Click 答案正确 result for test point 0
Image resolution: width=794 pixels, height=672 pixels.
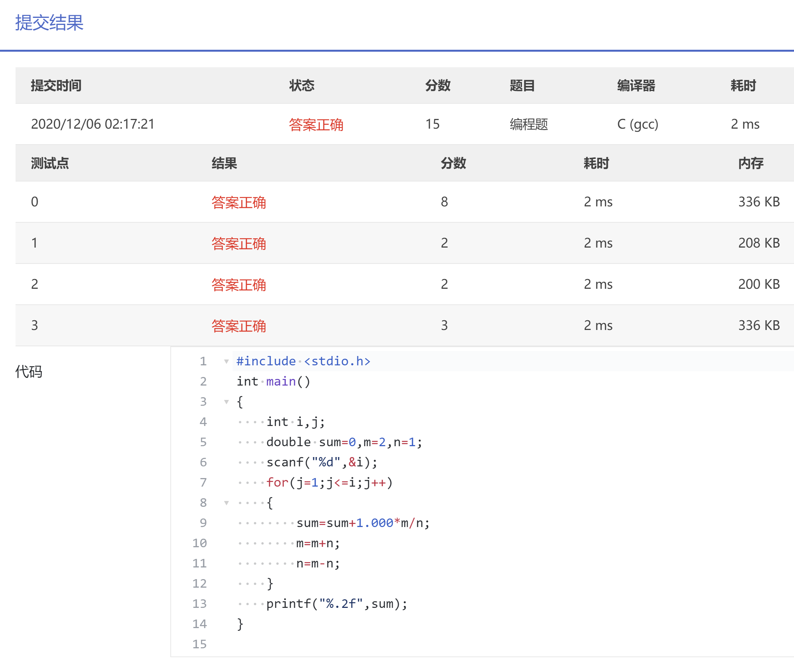click(239, 202)
